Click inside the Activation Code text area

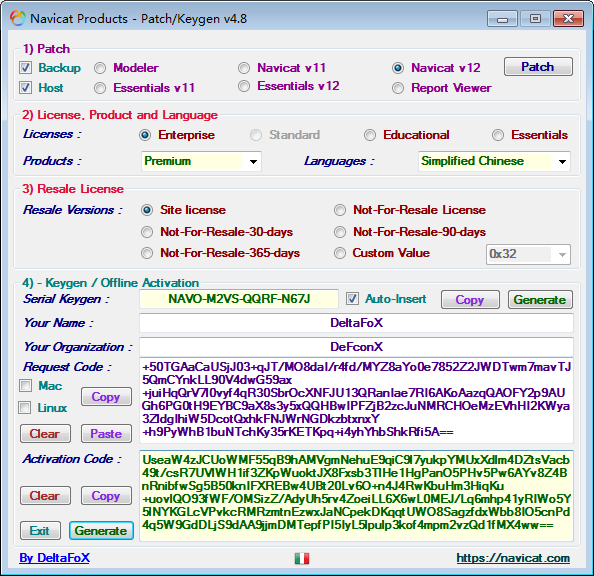tap(356, 496)
